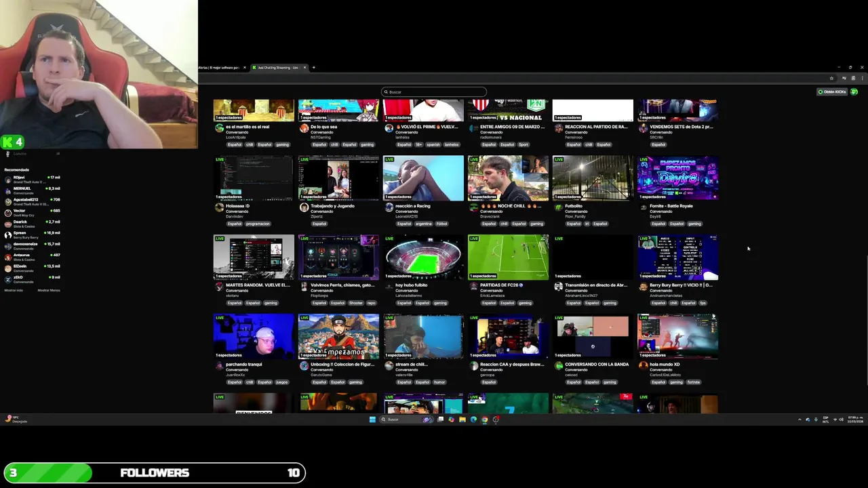
Task: Open File Explorer from the taskbar
Action: point(462,420)
